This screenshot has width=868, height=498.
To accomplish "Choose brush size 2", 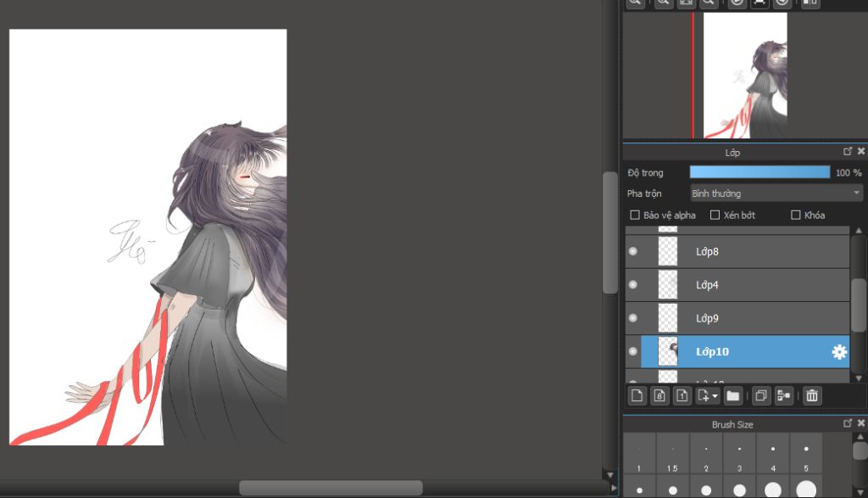I will [x=706, y=454].
